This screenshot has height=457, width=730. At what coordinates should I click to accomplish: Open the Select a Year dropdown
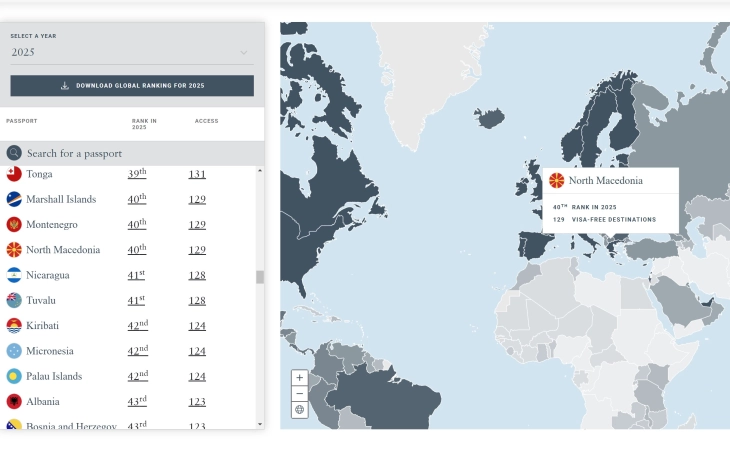(x=131, y=52)
